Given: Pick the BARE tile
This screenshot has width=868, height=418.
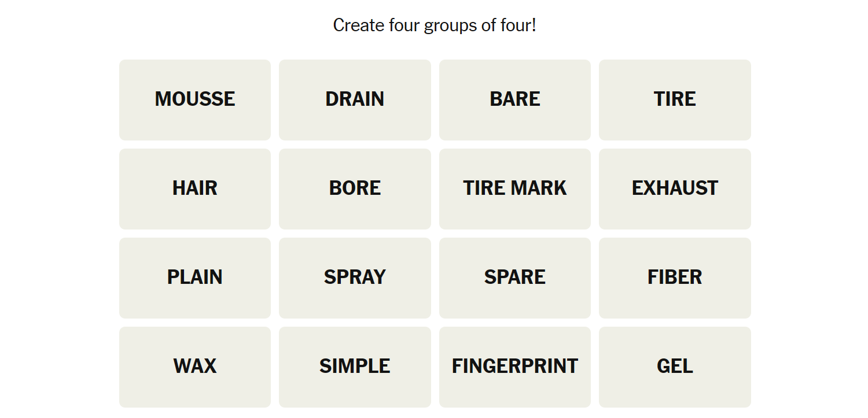Looking at the screenshot, I should (x=514, y=99).
